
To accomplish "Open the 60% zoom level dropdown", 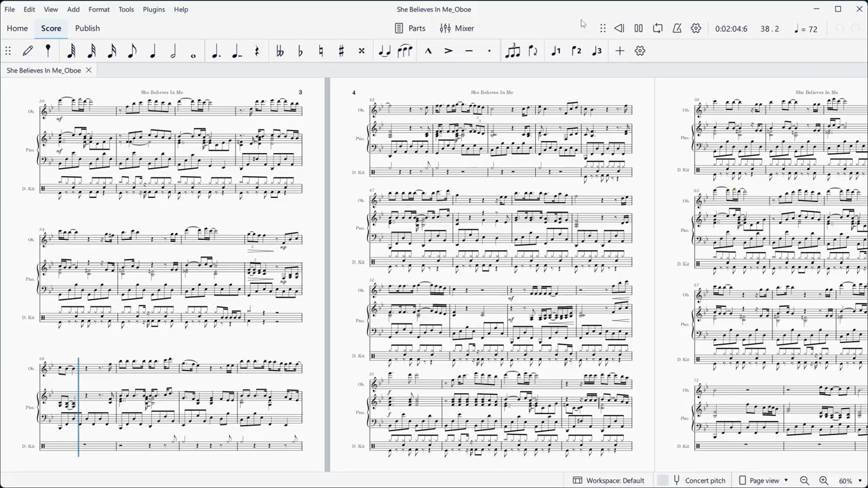I will (850, 481).
